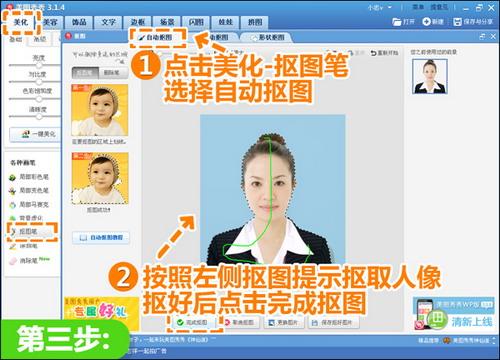Viewport: 500px width, 360px height.
Task: Select the 局部彩色笔 brush icon
Action: click(x=12, y=177)
